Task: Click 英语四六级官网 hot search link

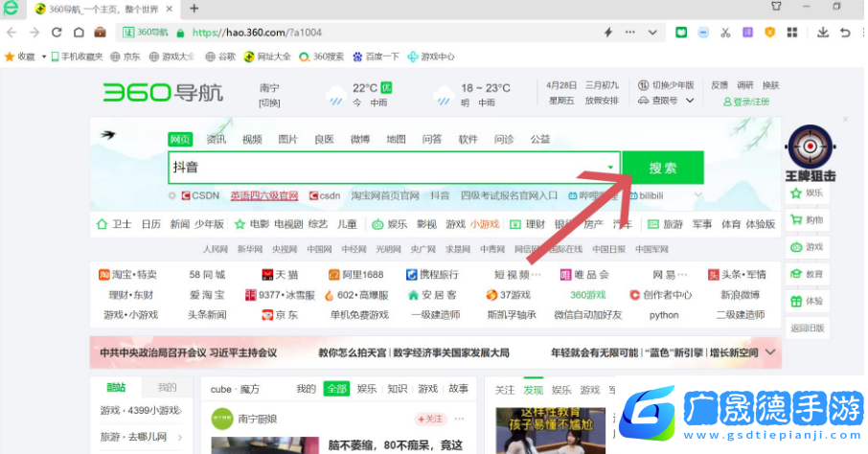Action: 264,196
